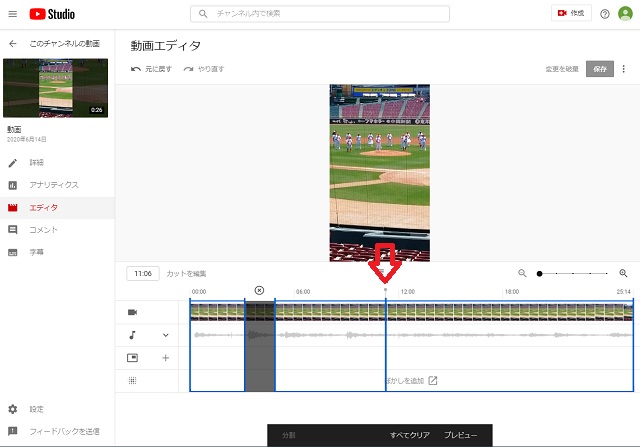Open the account avatar menu
The height and width of the screenshot is (447, 640).
(x=625, y=13)
